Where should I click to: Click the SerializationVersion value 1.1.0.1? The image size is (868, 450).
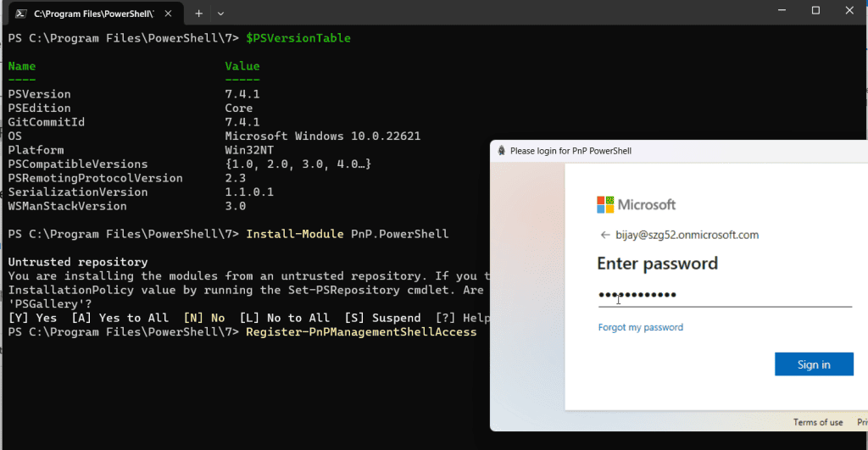pyautogui.click(x=249, y=192)
